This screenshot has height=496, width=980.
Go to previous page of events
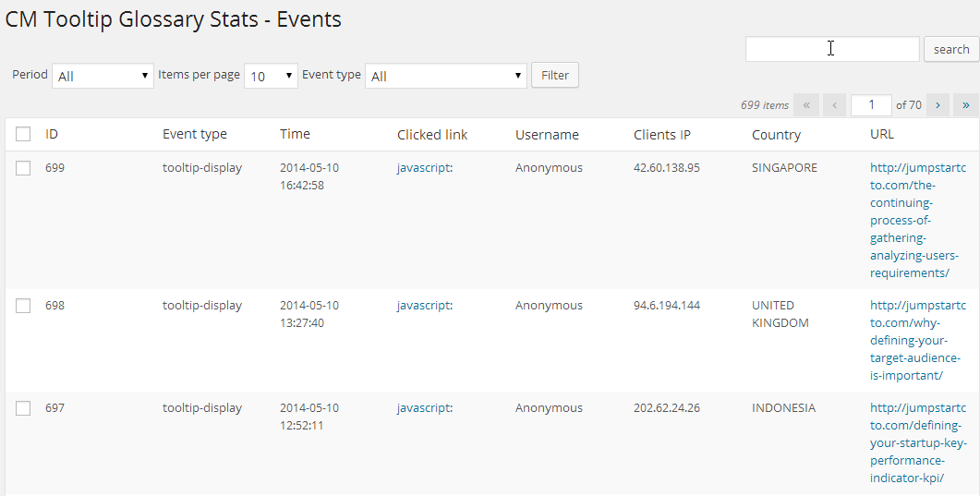pyautogui.click(x=834, y=105)
